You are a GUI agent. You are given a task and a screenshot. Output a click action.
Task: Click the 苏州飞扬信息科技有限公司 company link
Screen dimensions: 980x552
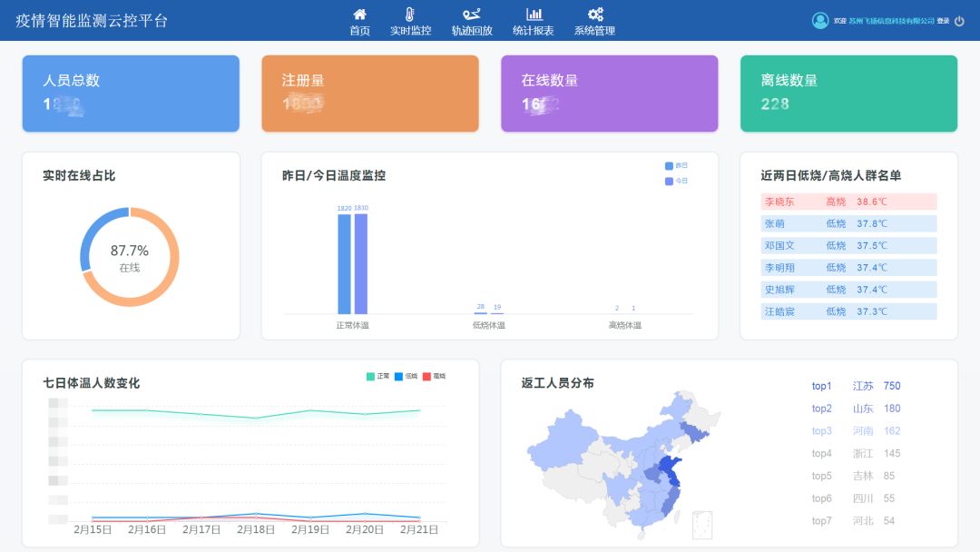click(891, 21)
